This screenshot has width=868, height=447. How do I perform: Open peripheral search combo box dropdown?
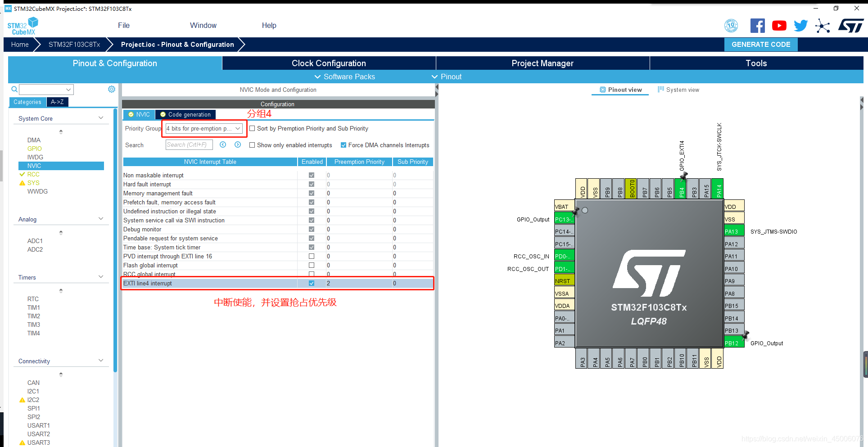pyautogui.click(x=69, y=89)
